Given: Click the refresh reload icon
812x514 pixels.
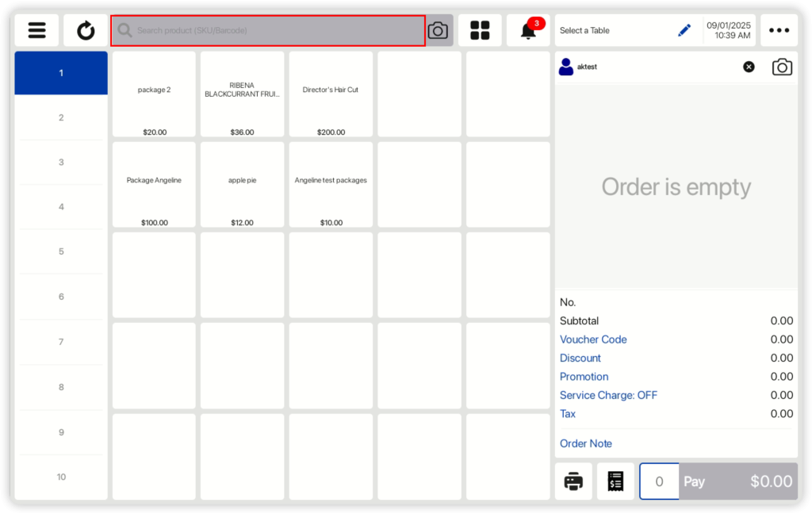Looking at the screenshot, I should point(86,31).
